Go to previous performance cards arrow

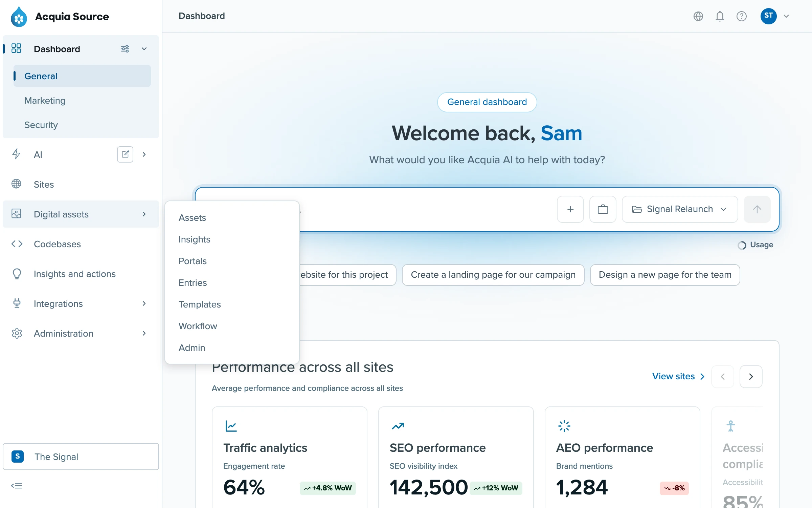point(723,377)
